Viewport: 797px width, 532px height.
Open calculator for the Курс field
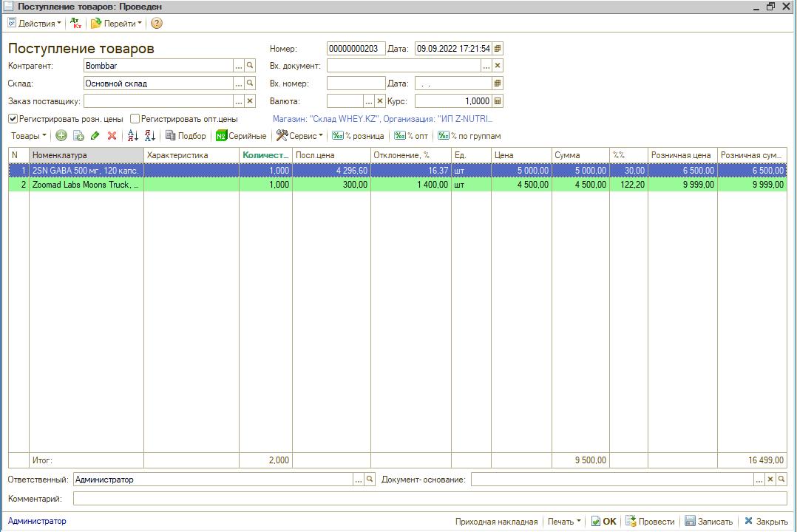498,101
